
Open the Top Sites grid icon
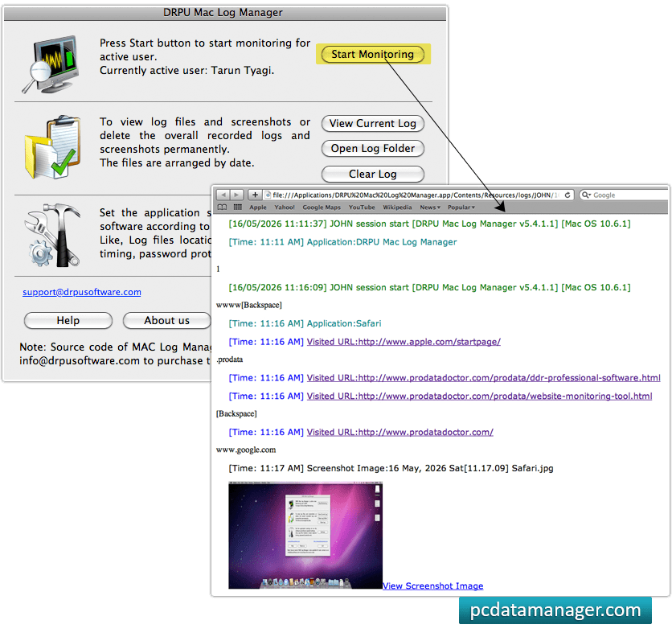pos(237,207)
